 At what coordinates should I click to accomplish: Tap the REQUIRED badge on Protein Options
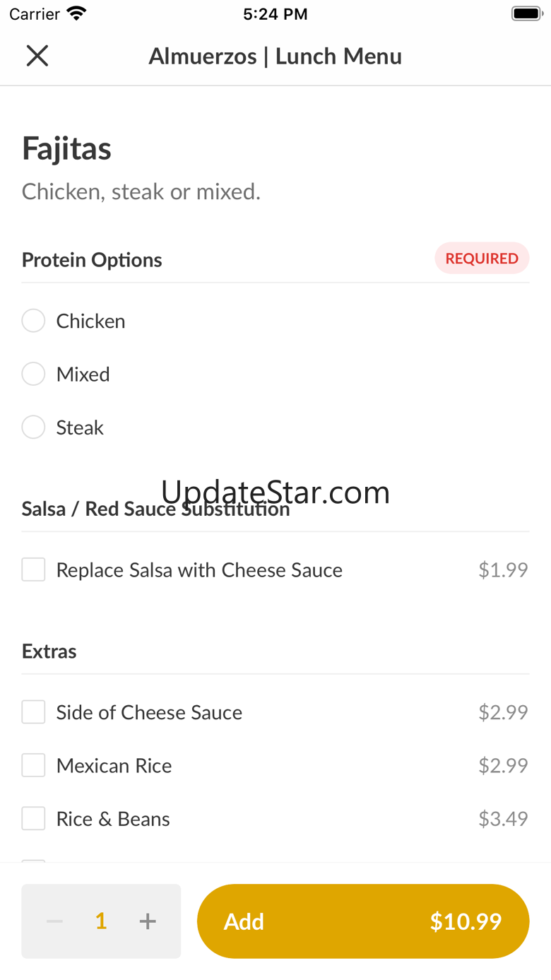(x=482, y=259)
